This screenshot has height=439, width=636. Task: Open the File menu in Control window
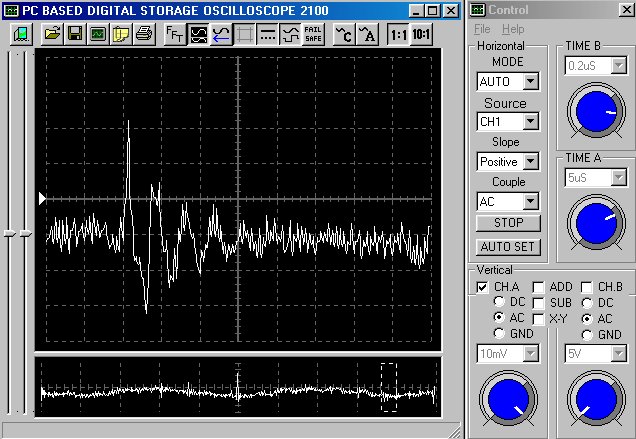tap(482, 29)
